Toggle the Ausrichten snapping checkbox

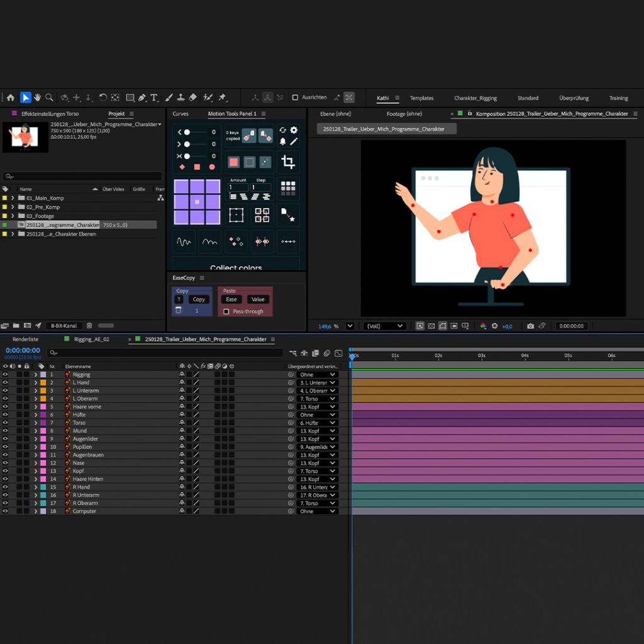295,97
